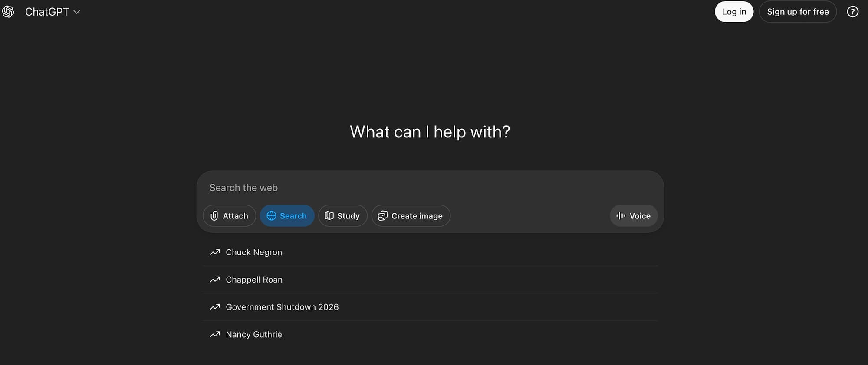Click the OpenAI logo icon
This screenshot has width=868, height=365.
(8, 12)
